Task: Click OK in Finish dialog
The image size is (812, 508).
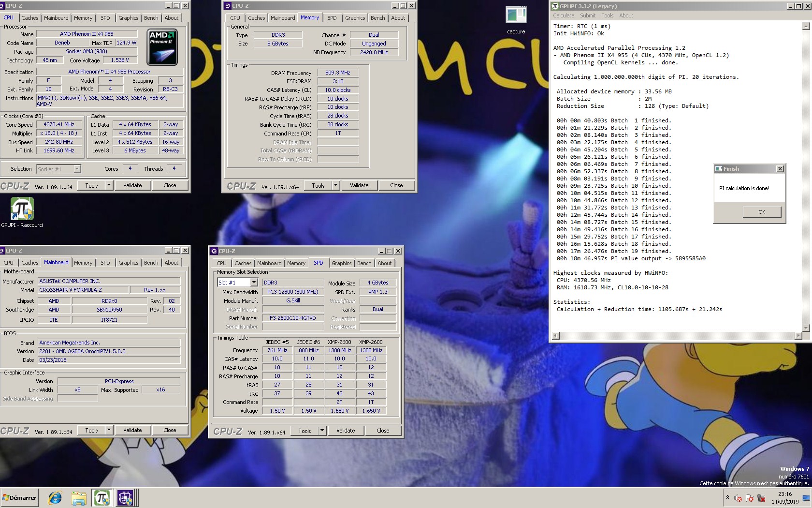Action: (762, 212)
